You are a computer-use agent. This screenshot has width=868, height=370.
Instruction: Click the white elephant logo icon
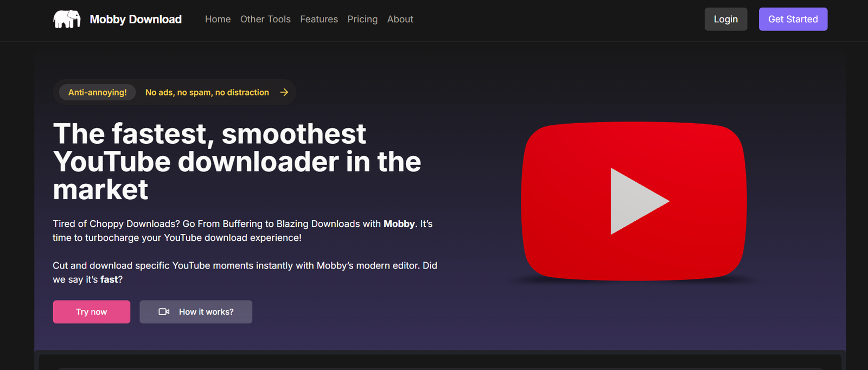(67, 20)
